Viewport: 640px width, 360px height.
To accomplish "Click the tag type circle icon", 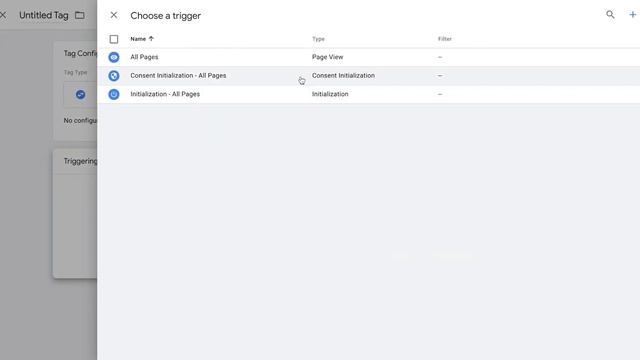I will pyautogui.click(x=80, y=95).
